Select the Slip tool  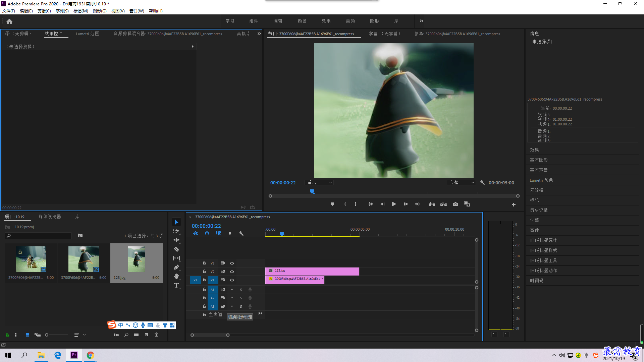point(176,258)
